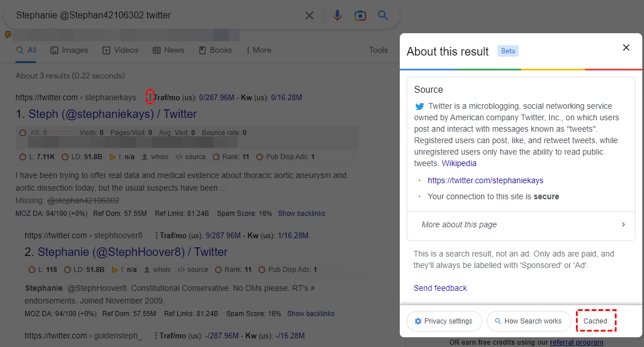The width and height of the screenshot is (644, 347).
Task: Click Pub Disp Ads: 1 in first result
Action: point(285,157)
